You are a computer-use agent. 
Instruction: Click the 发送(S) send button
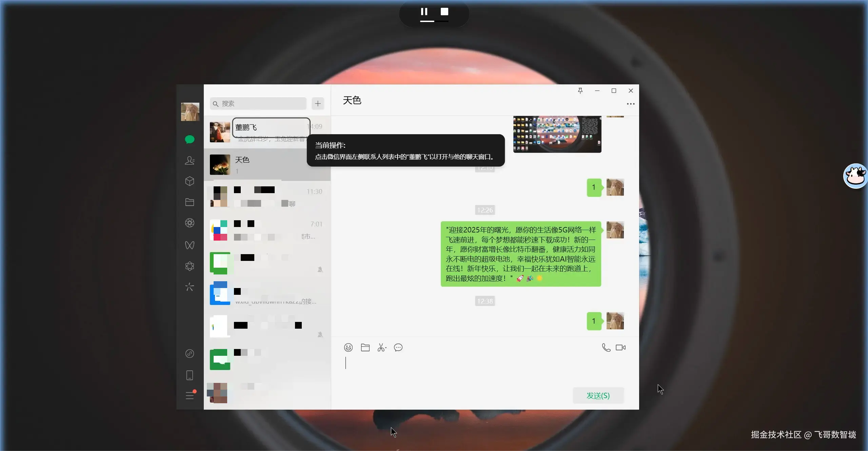click(x=598, y=395)
